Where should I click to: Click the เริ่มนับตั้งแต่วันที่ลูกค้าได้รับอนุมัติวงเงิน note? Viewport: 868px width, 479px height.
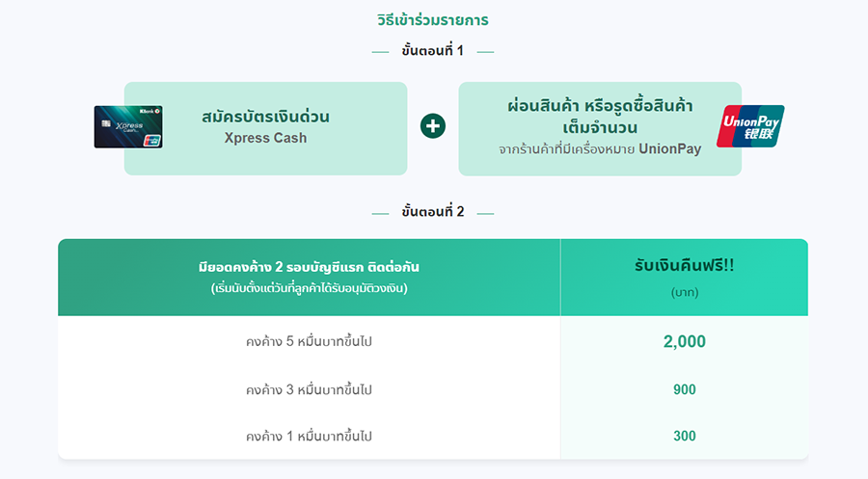click(309, 287)
